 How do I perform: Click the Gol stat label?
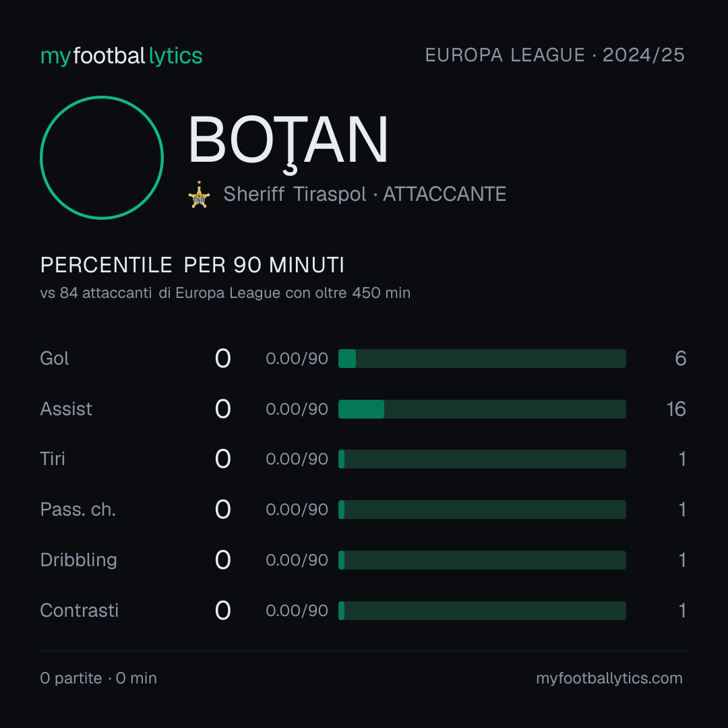pyautogui.click(x=55, y=359)
